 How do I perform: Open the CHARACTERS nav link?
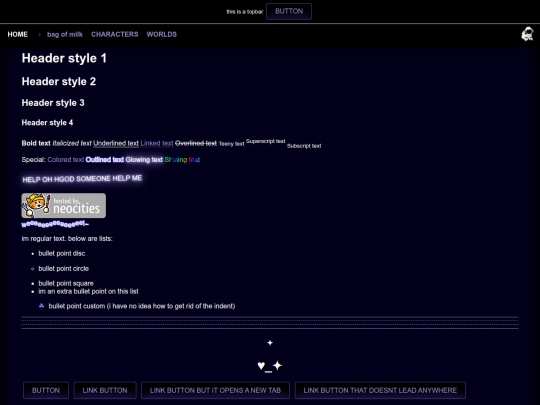(115, 34)
